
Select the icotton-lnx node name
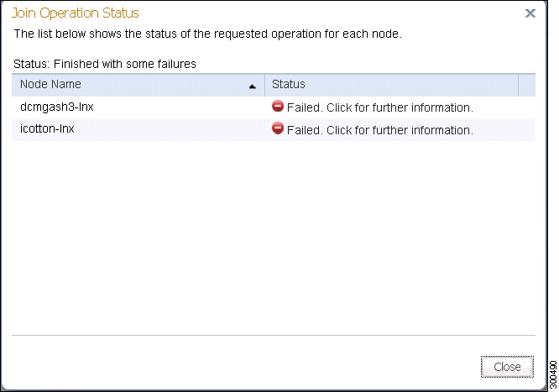(47, 128)
